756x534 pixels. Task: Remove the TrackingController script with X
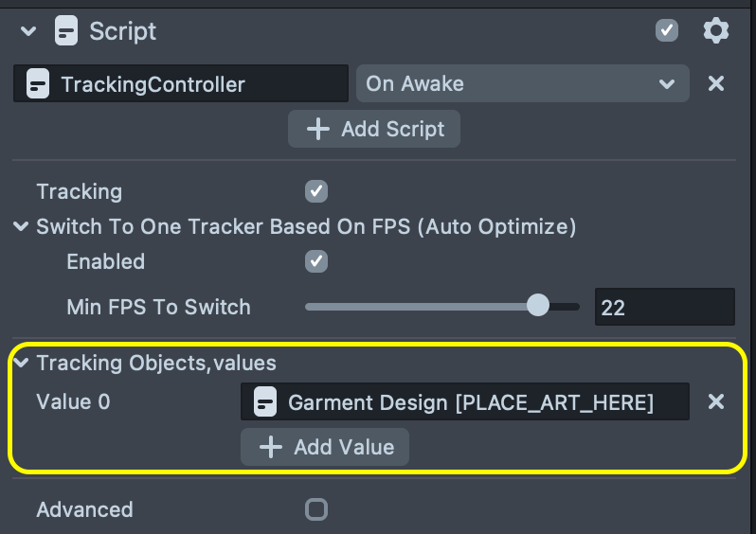(x=716, y=83)
